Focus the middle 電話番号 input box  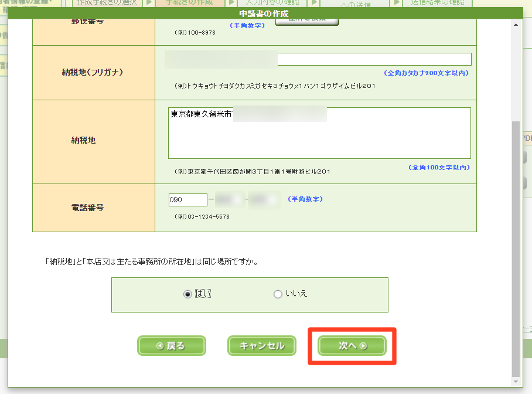[230, 200]
